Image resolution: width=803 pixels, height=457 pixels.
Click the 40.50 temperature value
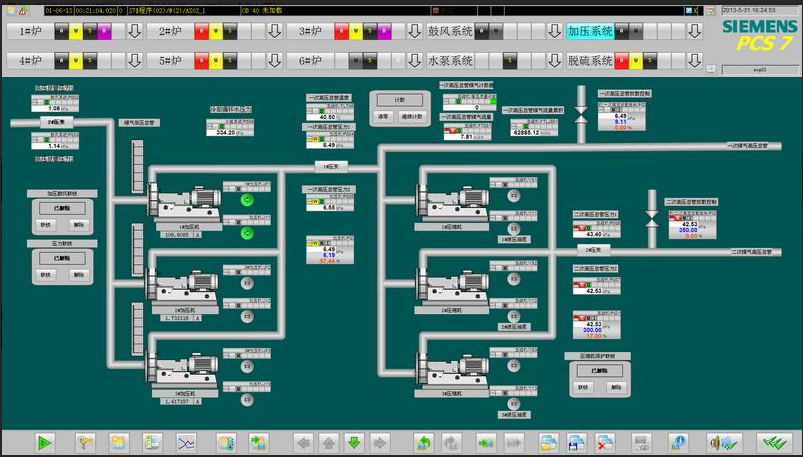pos(328,117)
